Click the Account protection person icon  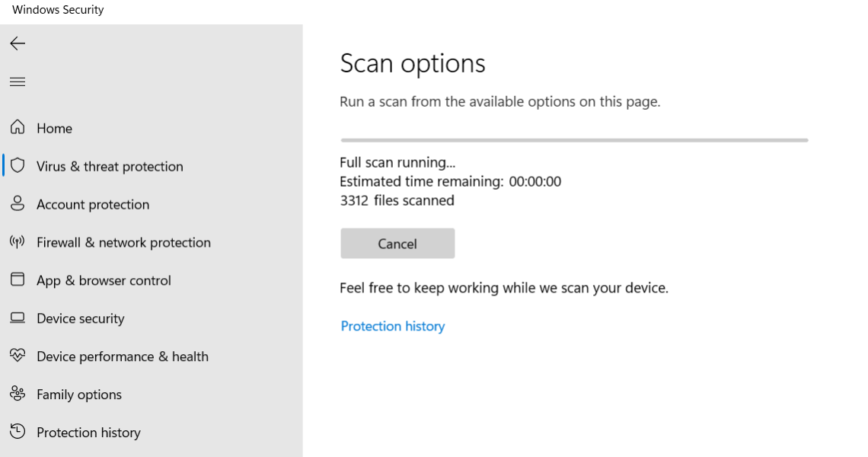pyautogui.click(x=18, y=203)
